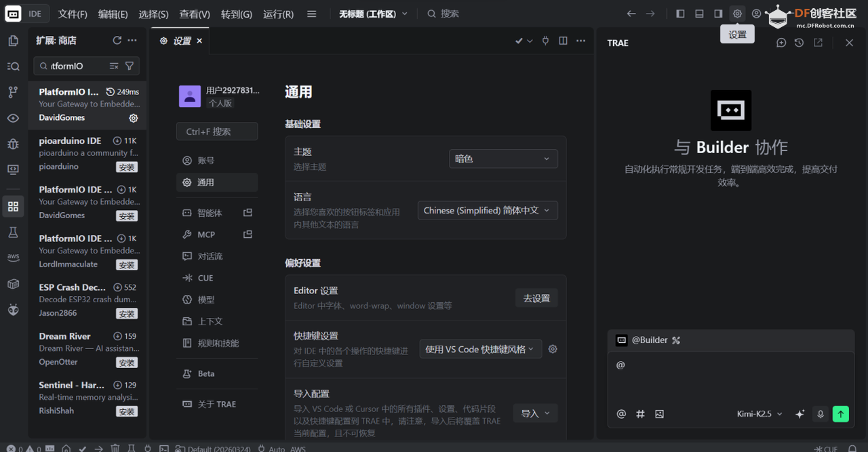This screenshot has width=868, height=452.
Task: Click the PlatformIO Home icon in status bar
Action: [x=66, y=448]
